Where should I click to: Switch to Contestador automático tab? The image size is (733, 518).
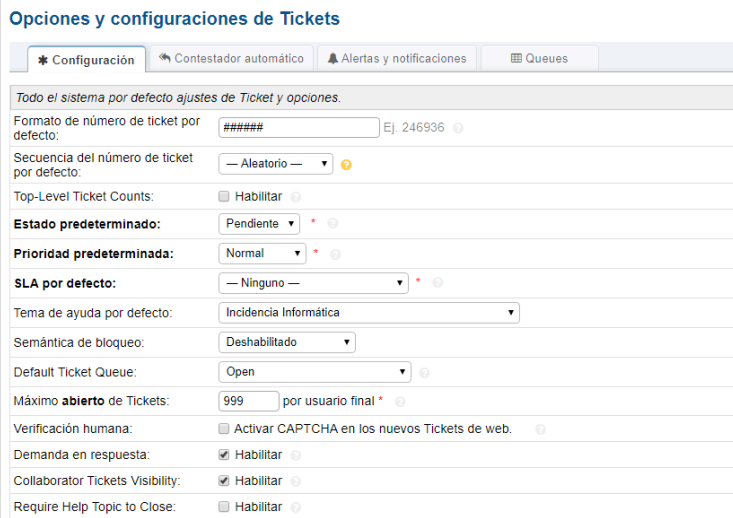[231, 59]
